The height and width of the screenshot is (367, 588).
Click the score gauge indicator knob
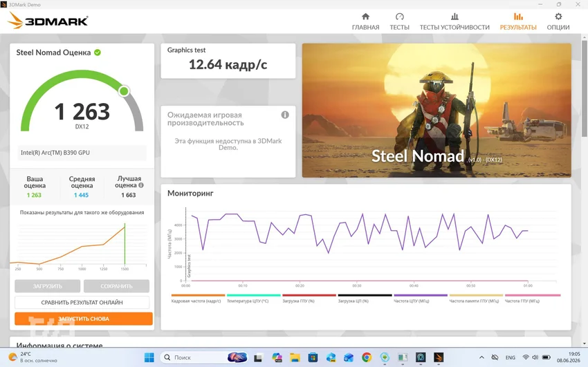[x=124, y=91]
